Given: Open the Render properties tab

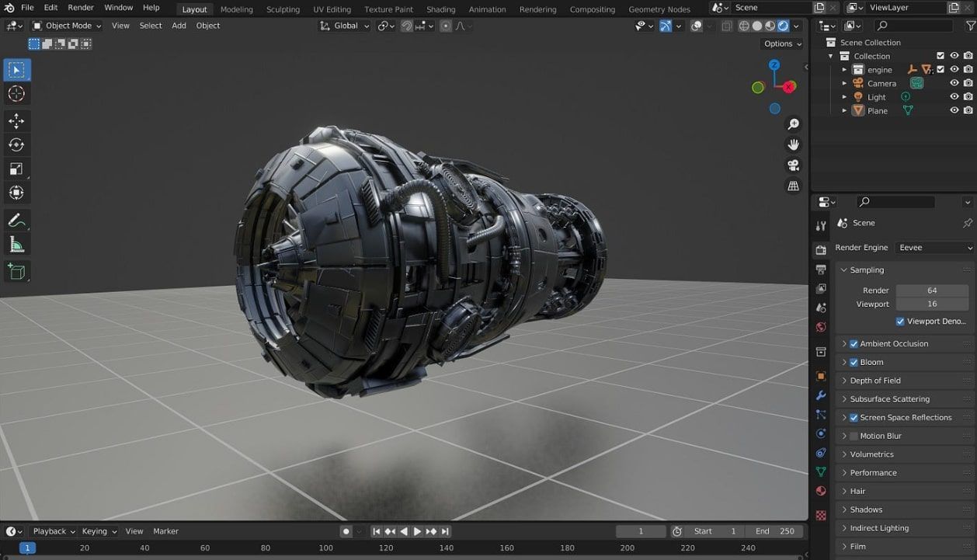Looking at the screenshot, I should [x=820, y=250].
